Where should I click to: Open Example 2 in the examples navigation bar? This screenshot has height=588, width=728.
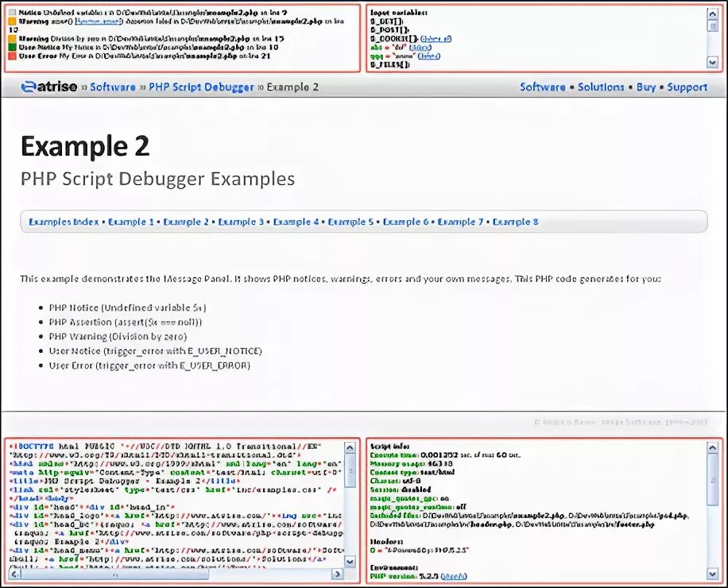186,222
